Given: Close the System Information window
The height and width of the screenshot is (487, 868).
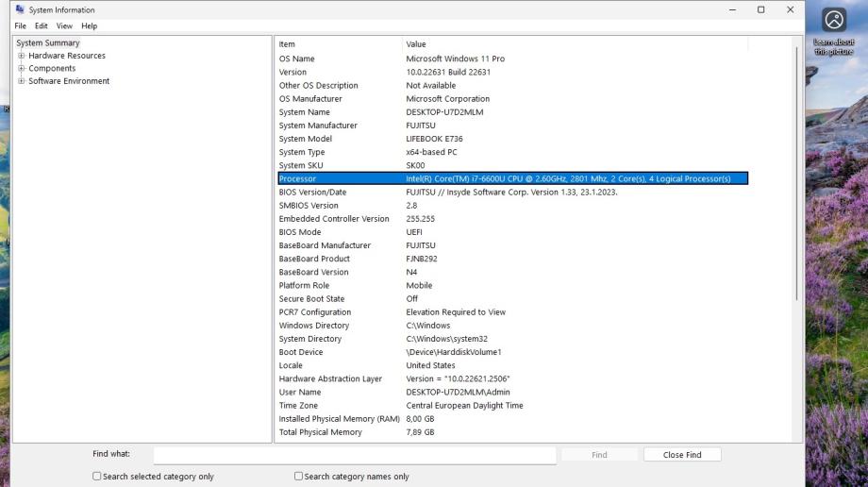Looking at the screenshot, I should (790, 9).
